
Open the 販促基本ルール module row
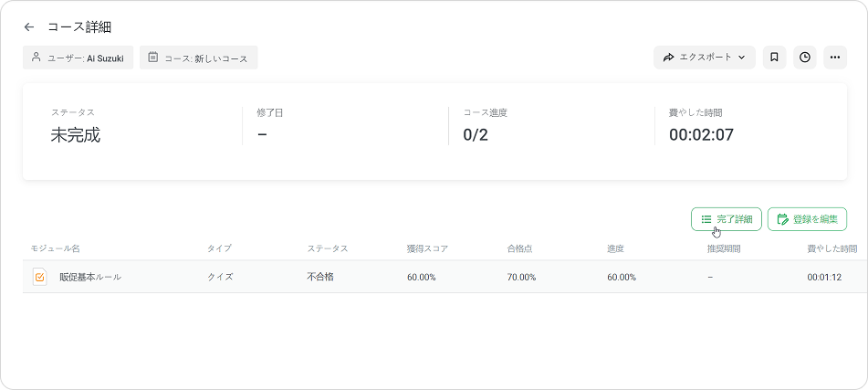(x=90, y=277)
